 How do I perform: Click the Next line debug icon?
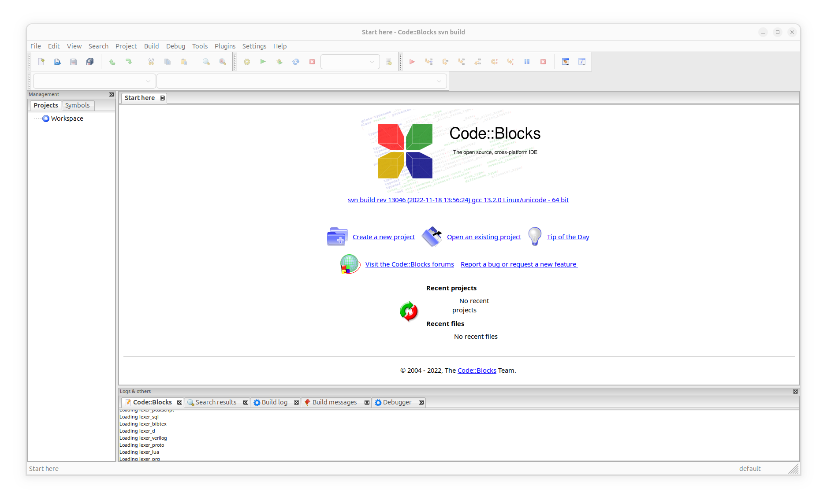coord(445,62)
